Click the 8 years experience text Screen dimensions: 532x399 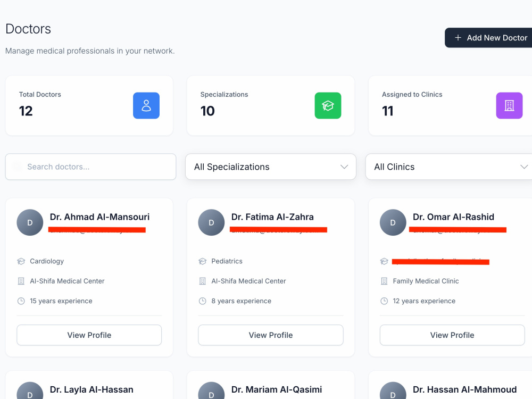(241, 301)
